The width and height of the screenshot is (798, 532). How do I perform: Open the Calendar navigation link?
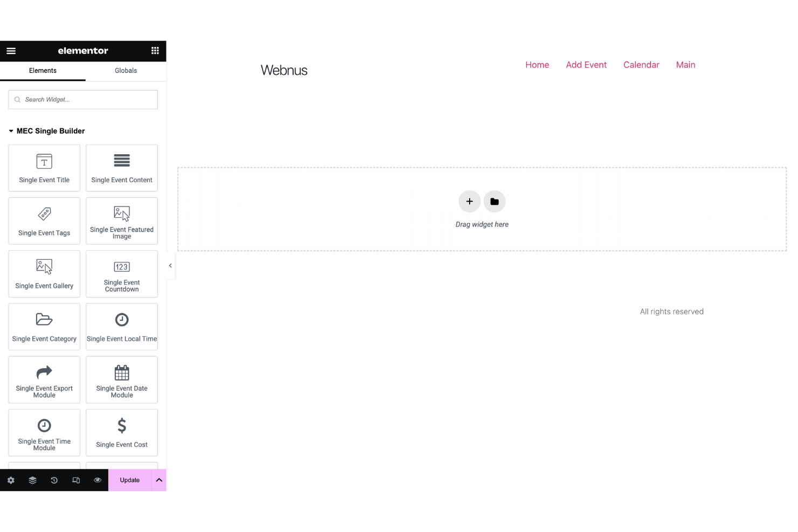[x=641, y=65]
